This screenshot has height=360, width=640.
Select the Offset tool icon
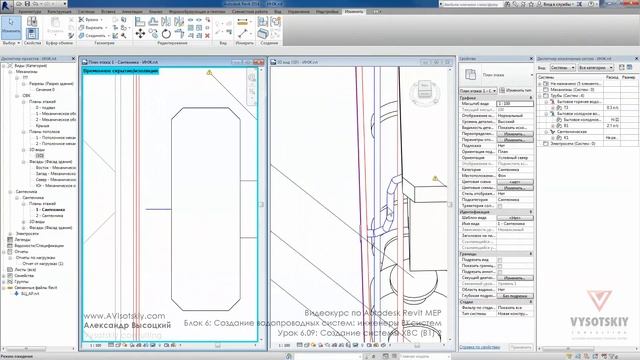click(153, 21)
